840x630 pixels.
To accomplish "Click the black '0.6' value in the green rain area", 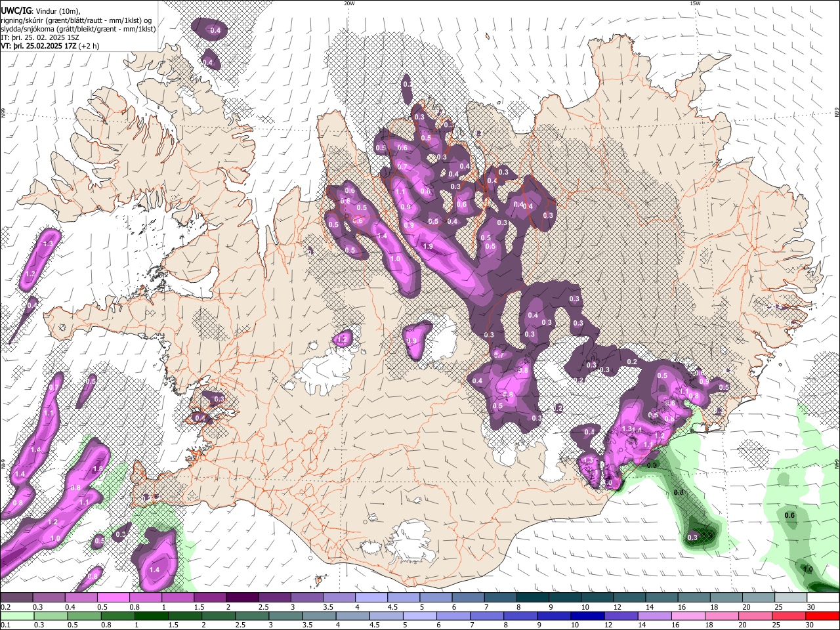I will [x=789, y=516].
